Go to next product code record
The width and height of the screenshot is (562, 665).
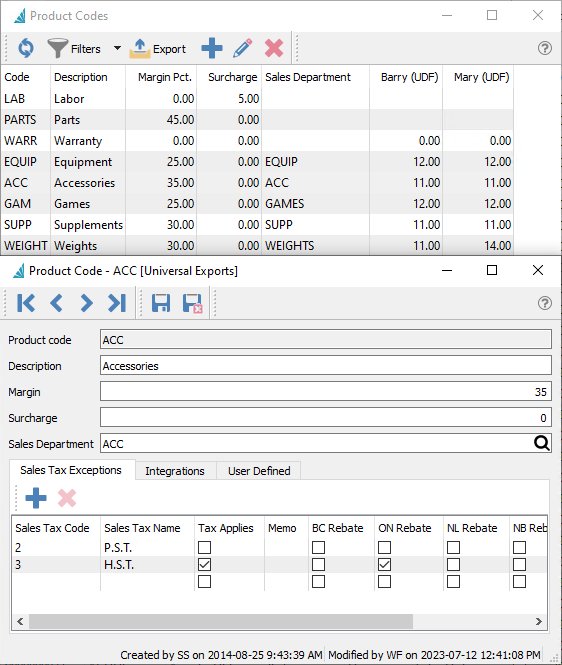(x=87, y=303)
